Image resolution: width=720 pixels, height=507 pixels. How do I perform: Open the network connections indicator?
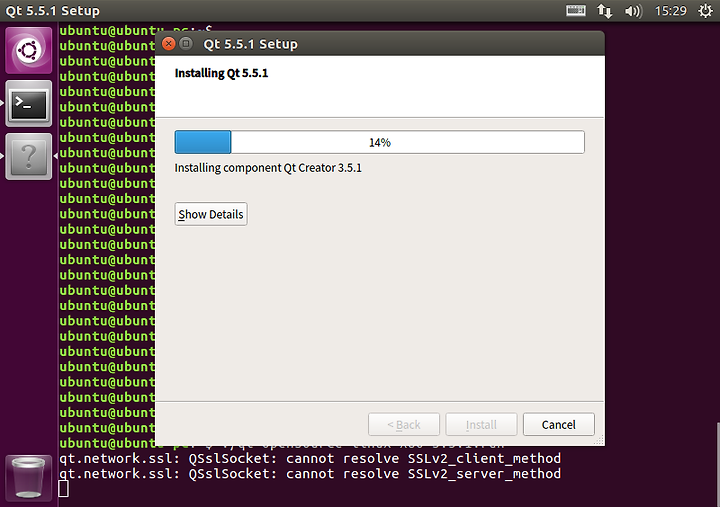604,11
